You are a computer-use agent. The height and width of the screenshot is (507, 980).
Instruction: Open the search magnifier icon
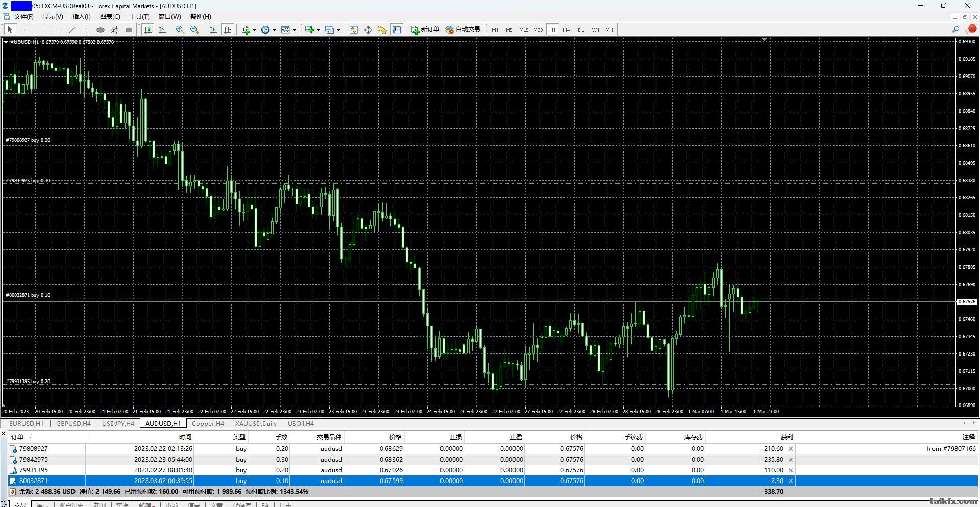click(x=956, y=30)
